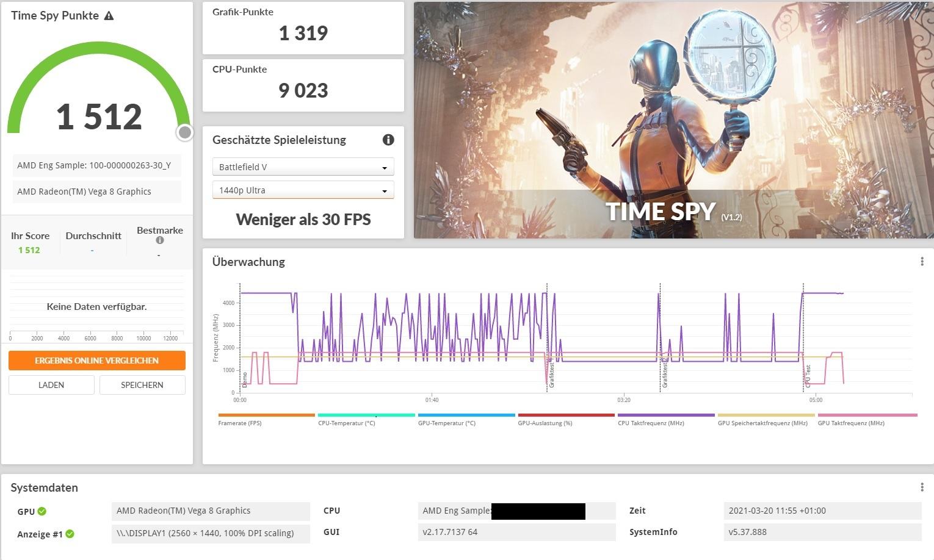Screen dimensions: 934x560
Task: Click the Time Spy Punkte heading
Action: click(55, 16)
